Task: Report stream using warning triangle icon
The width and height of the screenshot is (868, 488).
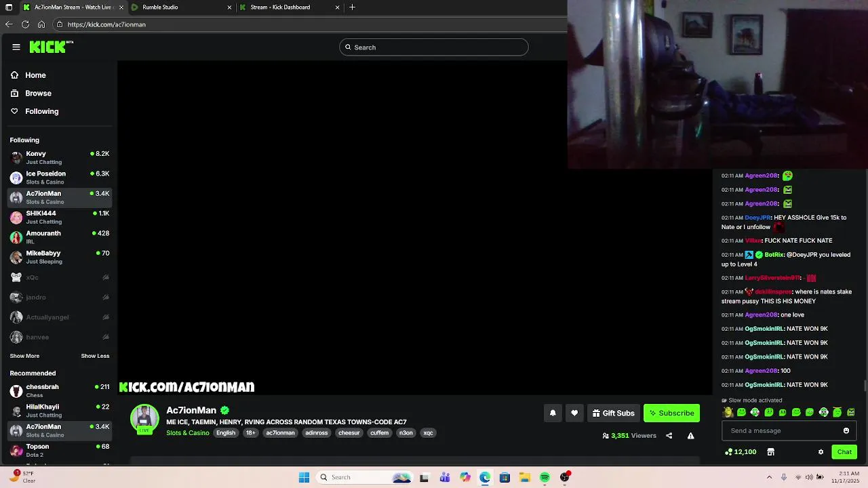Action: coord(690,436)
